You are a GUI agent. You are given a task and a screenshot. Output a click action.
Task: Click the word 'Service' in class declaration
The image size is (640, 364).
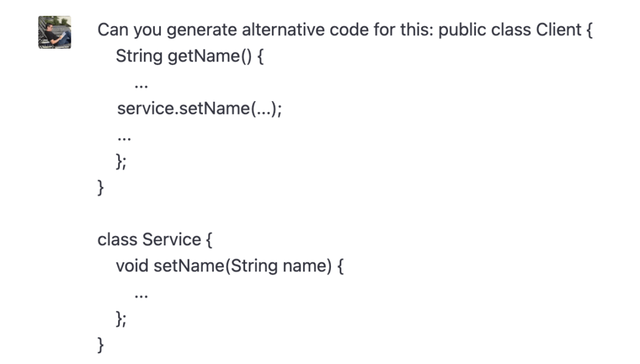(x=172, y=240)
